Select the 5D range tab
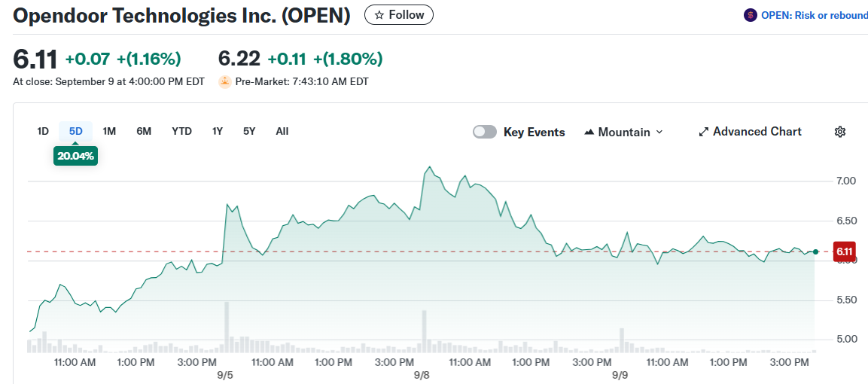This screenshot has width=868, height=384. (x=76, y=132)
